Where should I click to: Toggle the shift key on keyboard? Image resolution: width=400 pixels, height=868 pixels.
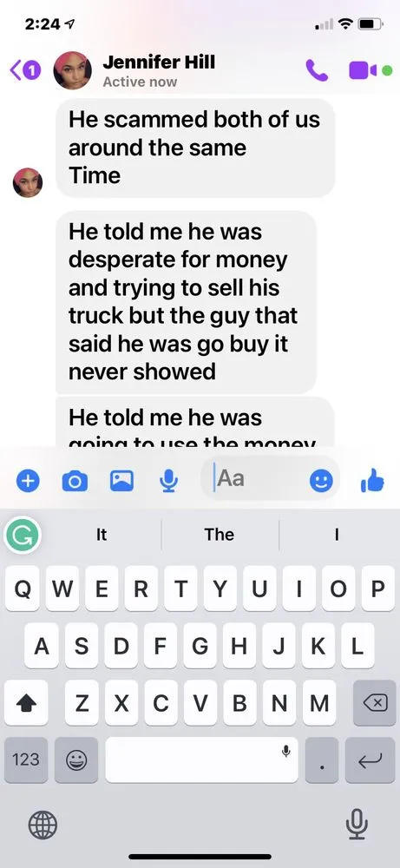[26, 703]
